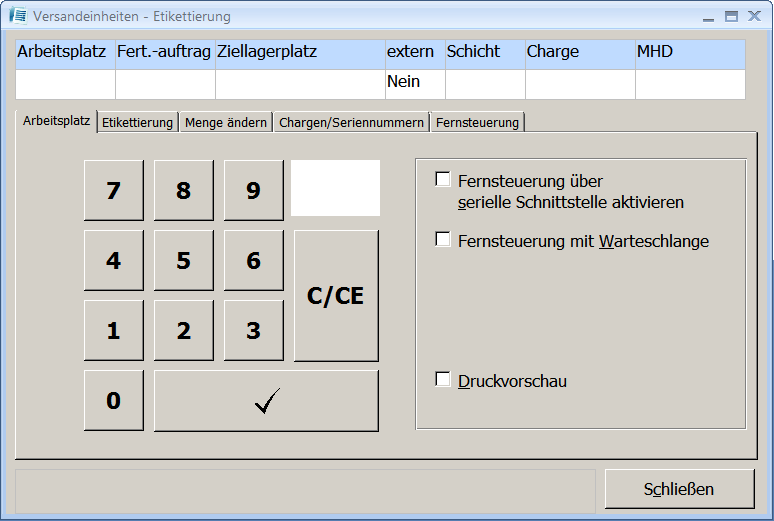
Task: Switch to the Etikettierung tab
Action: pos(138,122)
